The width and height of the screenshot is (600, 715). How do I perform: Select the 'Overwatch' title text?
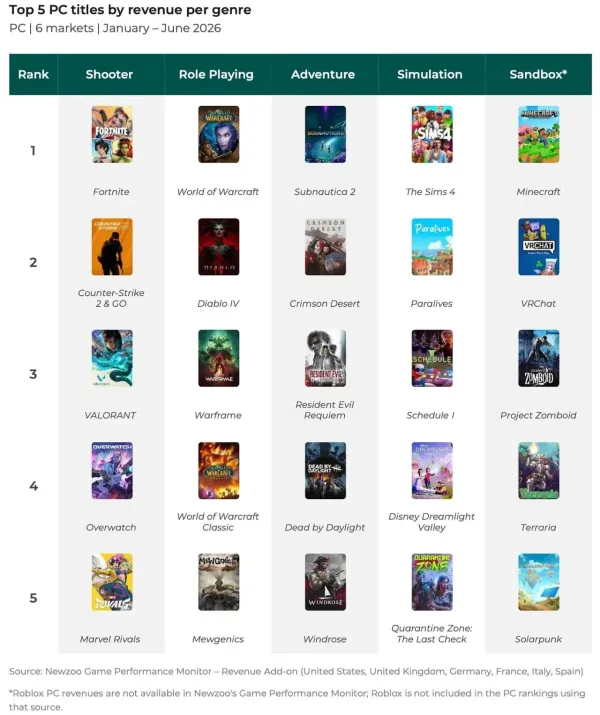point(111,528)
